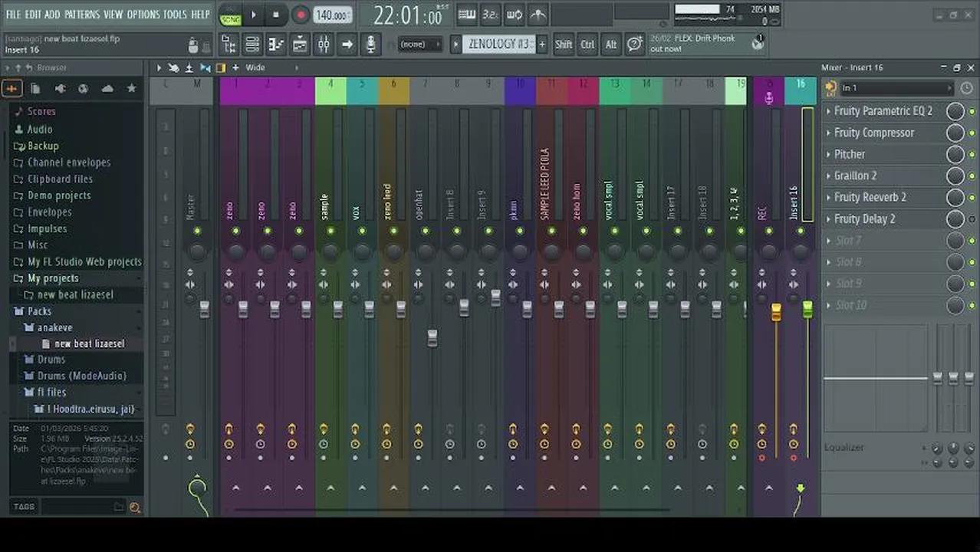Open the EDIT menu
980x552 pixels.
point(33,15)
